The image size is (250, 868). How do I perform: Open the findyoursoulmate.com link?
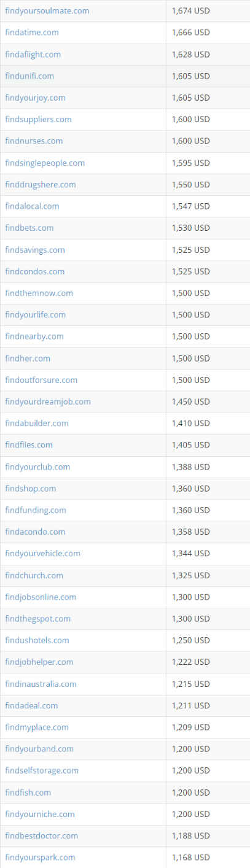(47, 10)
